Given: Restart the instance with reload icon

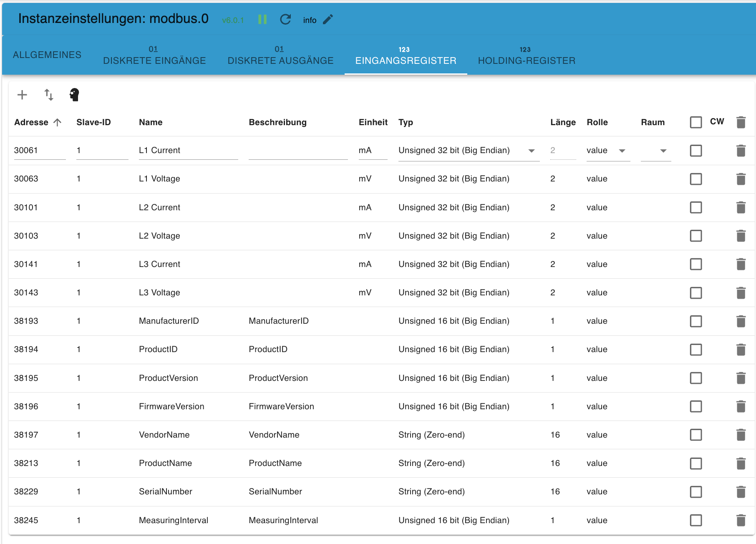Looking at the screenshot, I should (285, 20).
